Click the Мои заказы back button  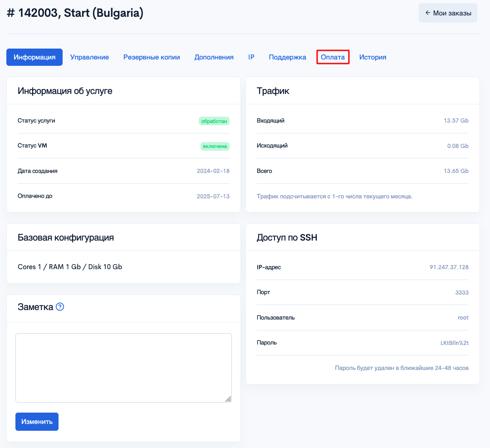pyautogui.click(x=448, y=13)
